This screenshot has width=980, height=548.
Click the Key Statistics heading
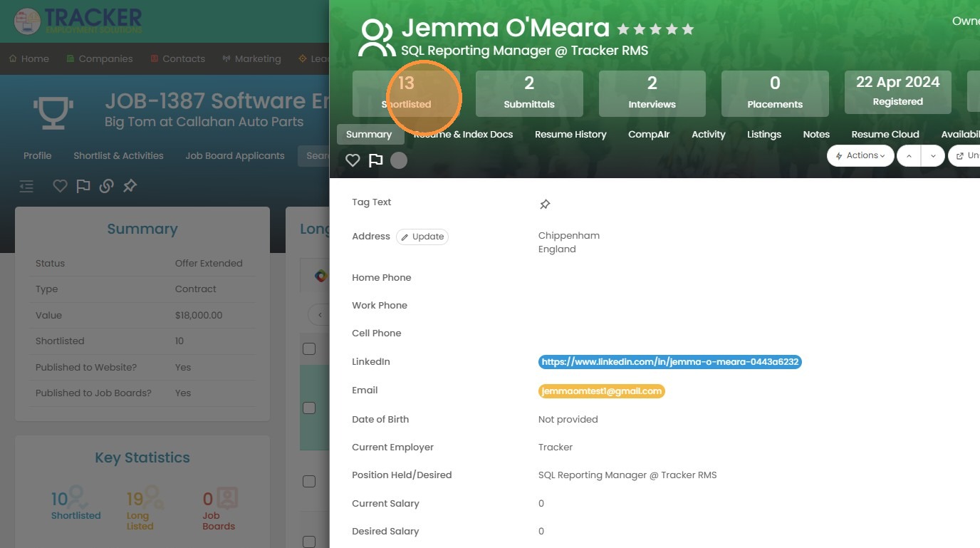tap(142, 457)
